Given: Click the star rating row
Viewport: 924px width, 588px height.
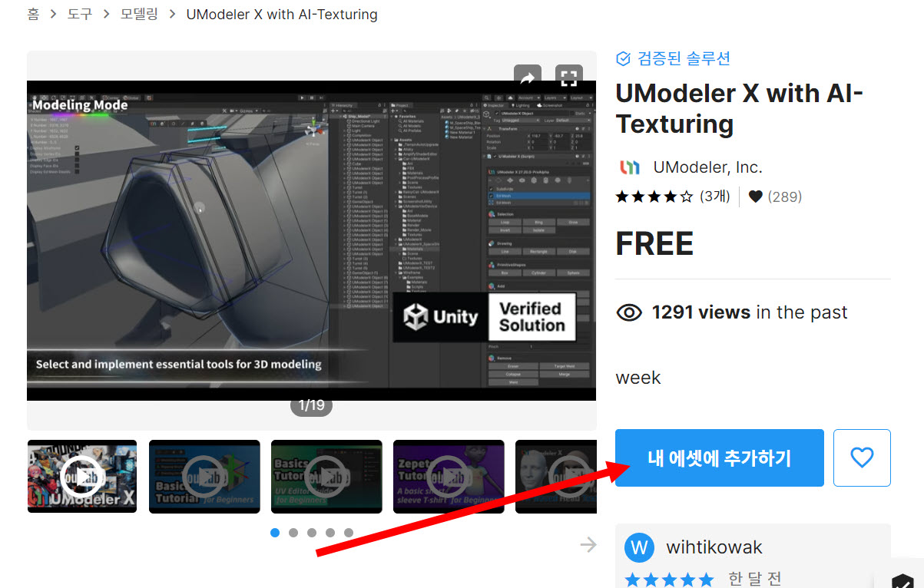Looking at the screenshot, I should coord(654,197).
